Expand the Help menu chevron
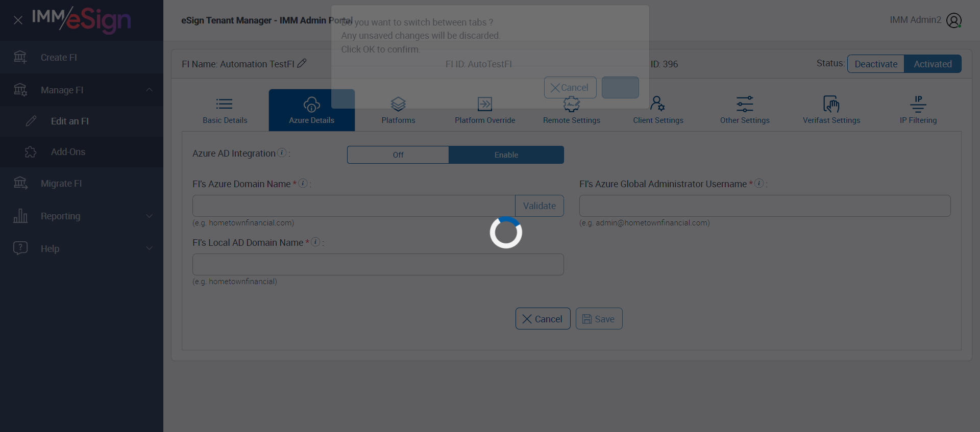This screenshot has width=980, height=432. pyautogui.click(x=149, y=248)
